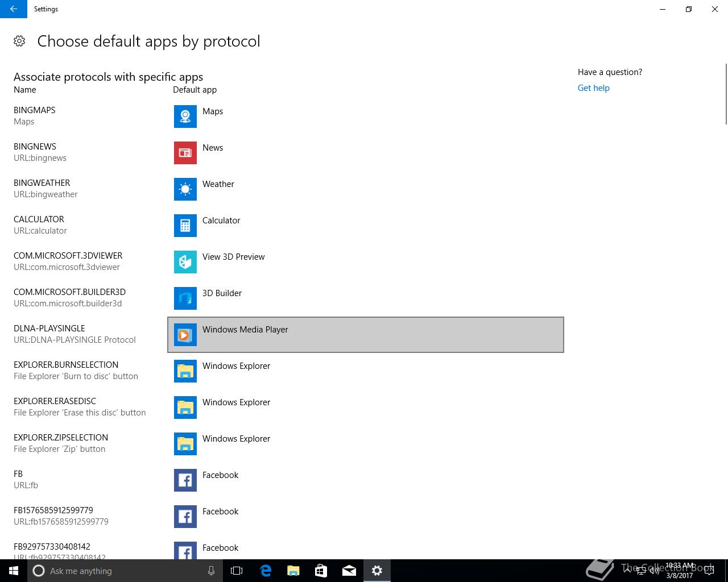Screen dimensions: 728x582
Task: Select the EXPLORER.ZIPSELECTION protocol name
Action: tap(61, 438)
